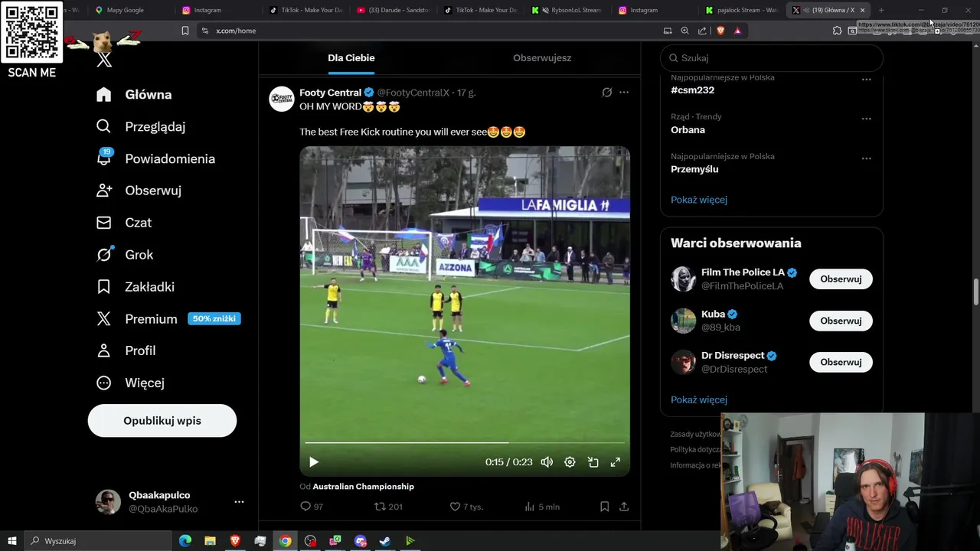Open #csm232 trend
Screen dimensions: 980x551
click(693, 90)
